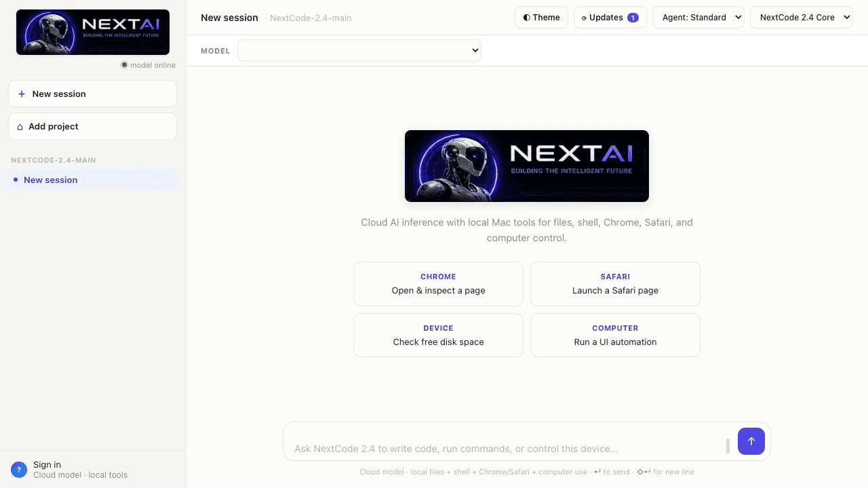Click the Add project button
868x488 pixels.
pyautogui.click(x=92, y=127)
